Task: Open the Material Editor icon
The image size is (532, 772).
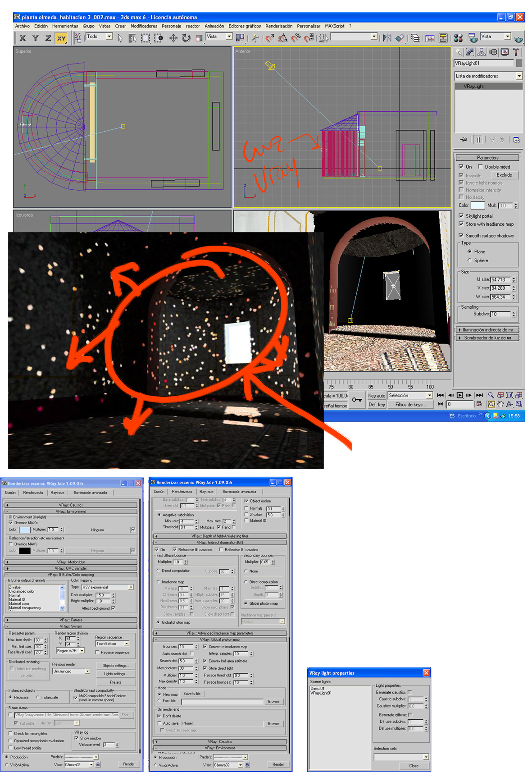Action: pyautogui.click(x=458, y=38)
